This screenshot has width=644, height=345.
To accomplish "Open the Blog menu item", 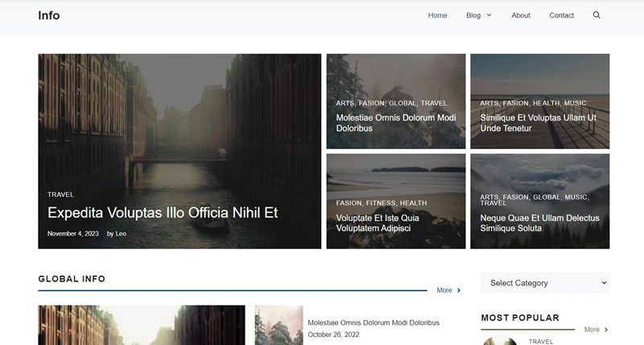I will coord(473,15).
